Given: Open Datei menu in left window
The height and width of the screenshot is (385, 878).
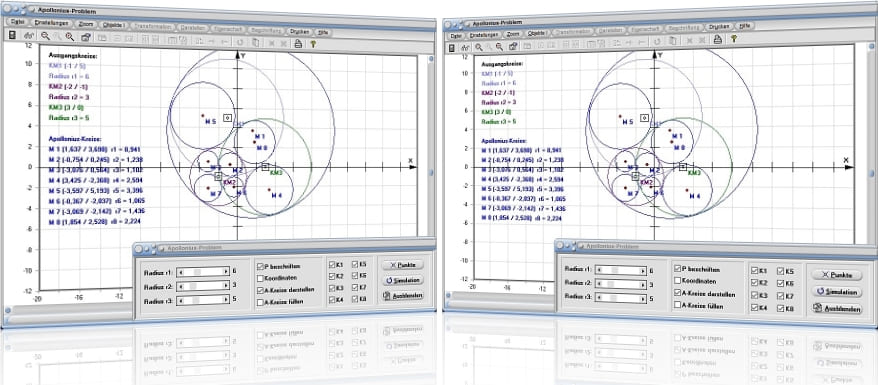Looking at the screenshot, I should tap(17, 21).
